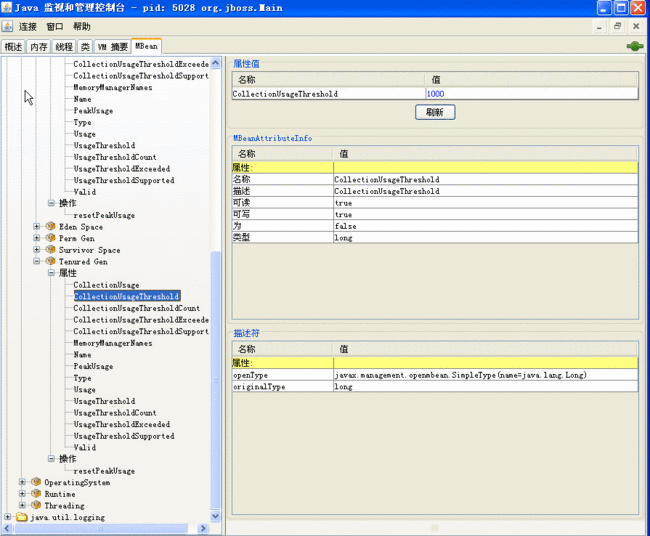The image size is (650, 536).
Task: Open the 帮助 menu
Action: click(x=82, y=27)
